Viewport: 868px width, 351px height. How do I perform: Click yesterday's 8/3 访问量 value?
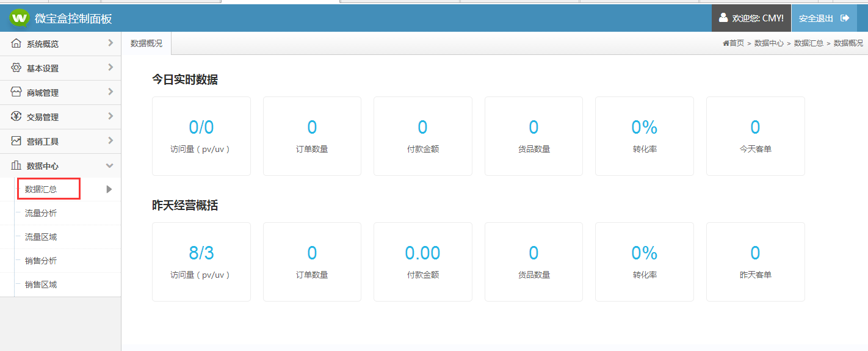tap(201, 253)
